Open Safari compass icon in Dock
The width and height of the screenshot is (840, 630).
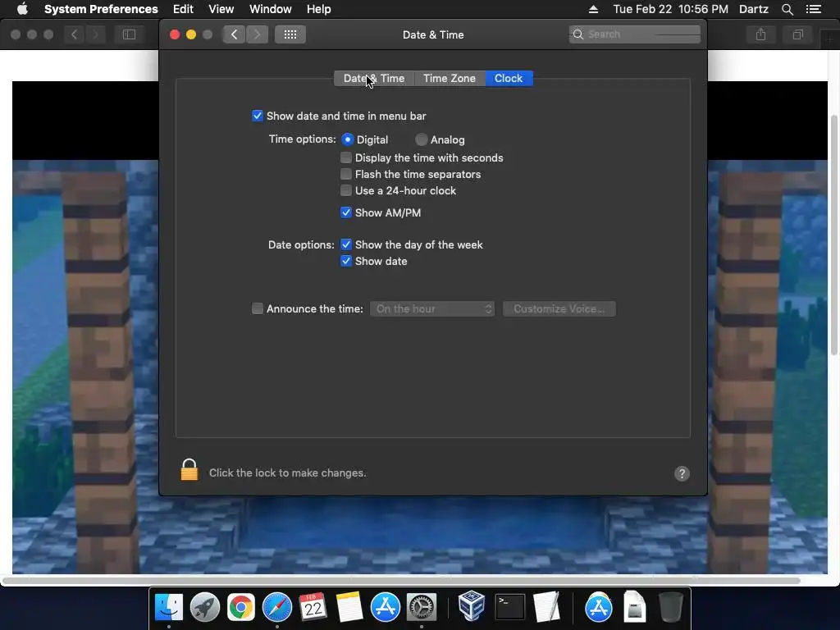click(x=277, y=608)
